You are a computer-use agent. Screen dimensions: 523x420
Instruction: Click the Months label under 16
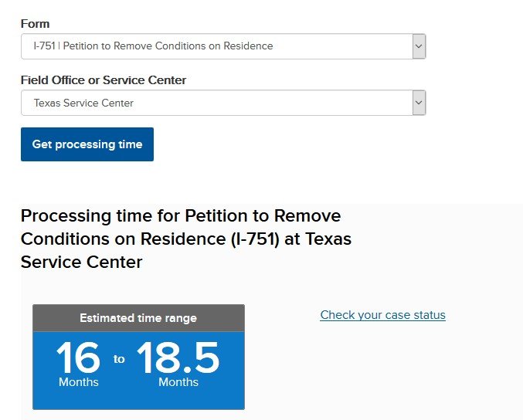(78, 382)
